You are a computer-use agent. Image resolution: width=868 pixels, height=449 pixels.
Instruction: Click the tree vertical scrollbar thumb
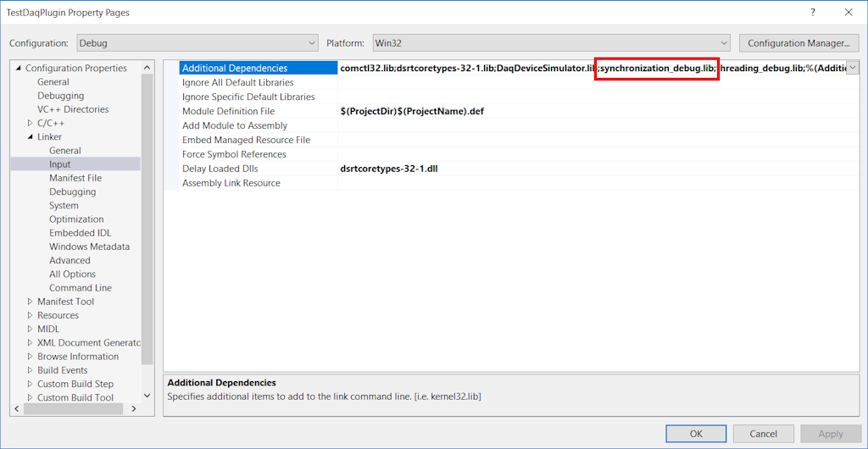coord(147,219)
